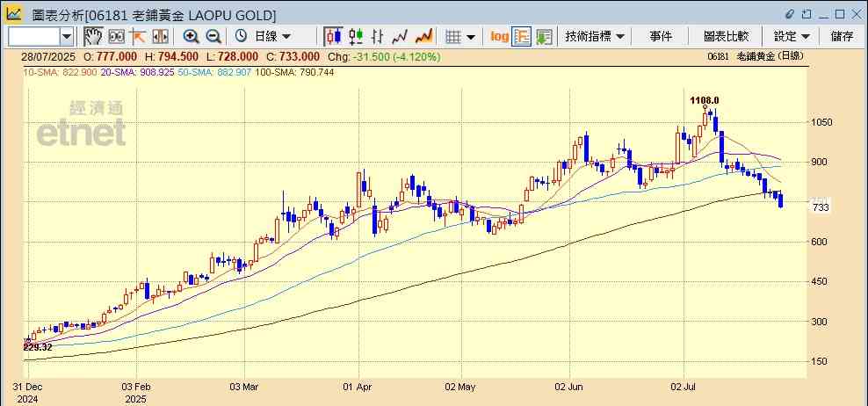This screenshot has height=406, width=868.
Task: Click the 50-SMA legend label
Action: click(214, 72)
